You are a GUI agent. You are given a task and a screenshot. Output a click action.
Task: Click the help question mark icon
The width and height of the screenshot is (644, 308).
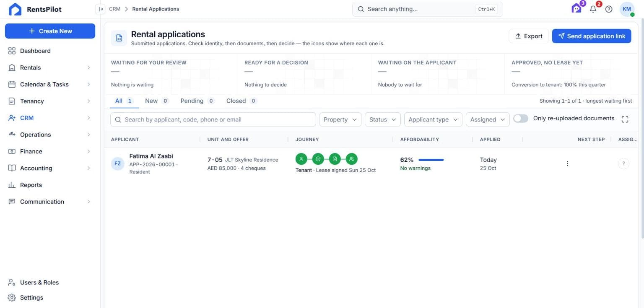[609, 9]
